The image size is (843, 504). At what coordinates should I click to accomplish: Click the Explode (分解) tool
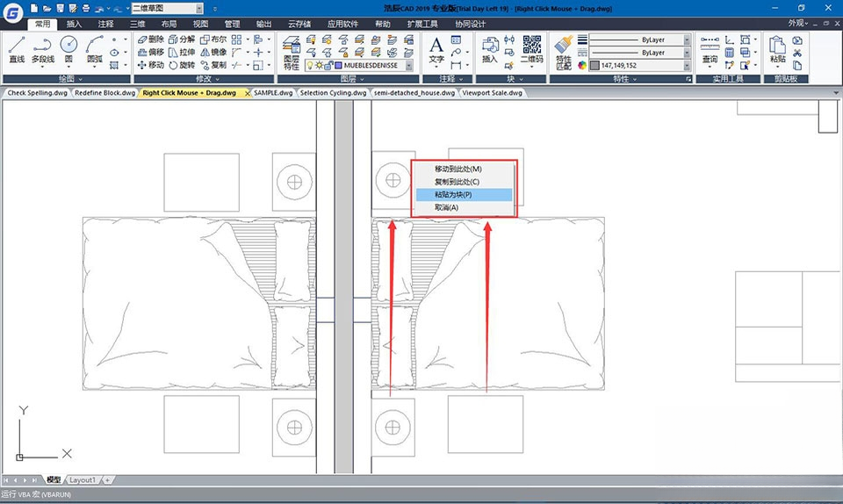coord(182,40)
